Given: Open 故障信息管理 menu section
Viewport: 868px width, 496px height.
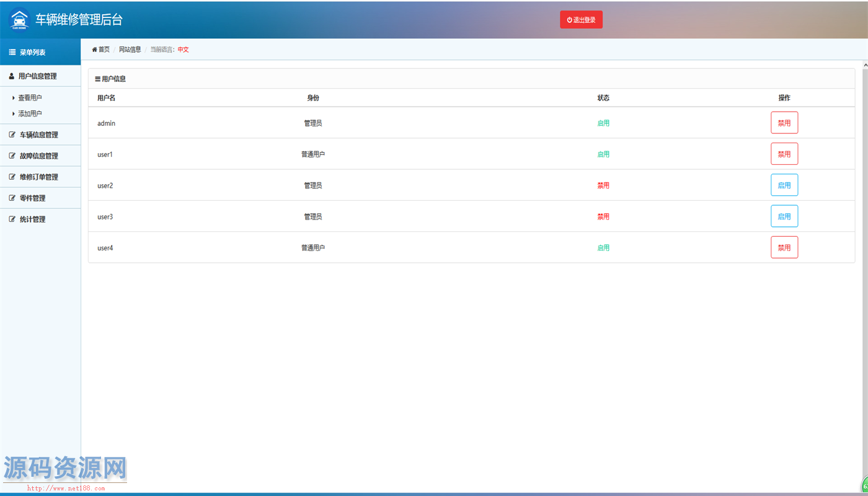Looking at the screenshot, I should pos(40,156).
